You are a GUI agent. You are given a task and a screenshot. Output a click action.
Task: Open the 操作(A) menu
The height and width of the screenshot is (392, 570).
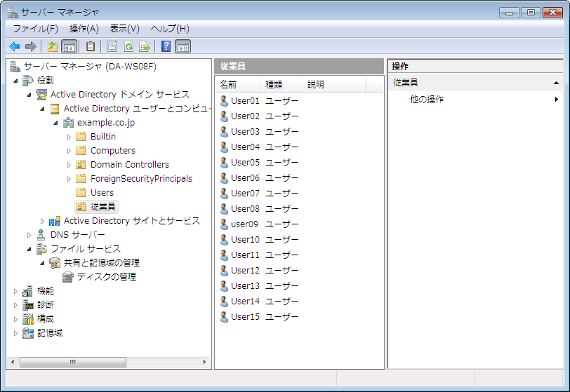[x=84, y=29]
